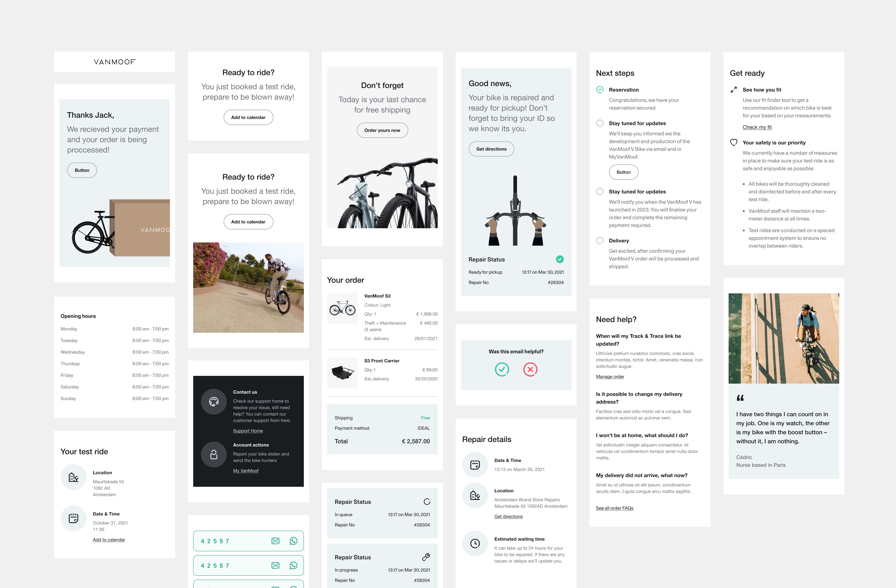
Task: Open the See all order FAQs link
Action: tap(614, 508)
